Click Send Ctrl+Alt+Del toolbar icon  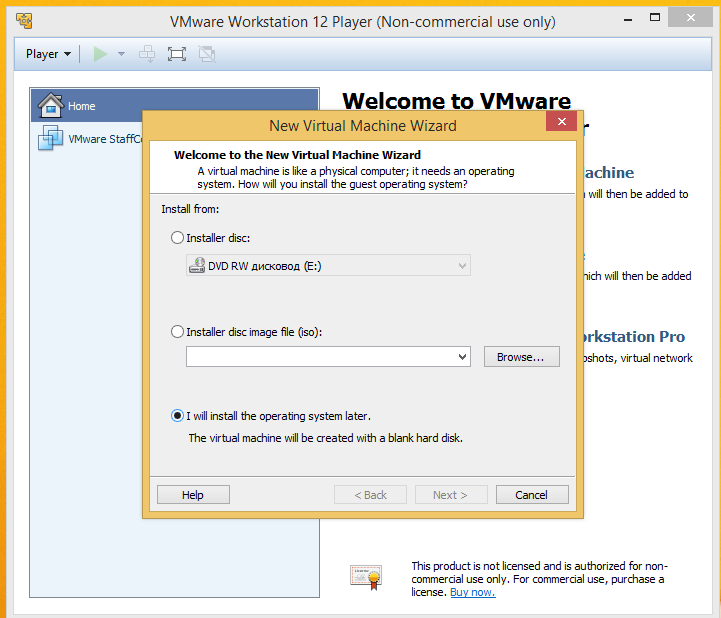pos(147,54)
